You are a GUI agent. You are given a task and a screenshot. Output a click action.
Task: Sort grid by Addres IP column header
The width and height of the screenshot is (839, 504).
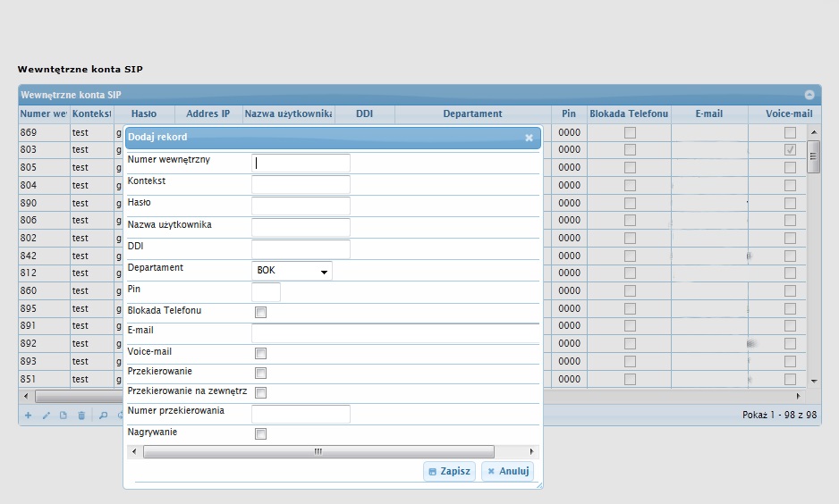208,113
